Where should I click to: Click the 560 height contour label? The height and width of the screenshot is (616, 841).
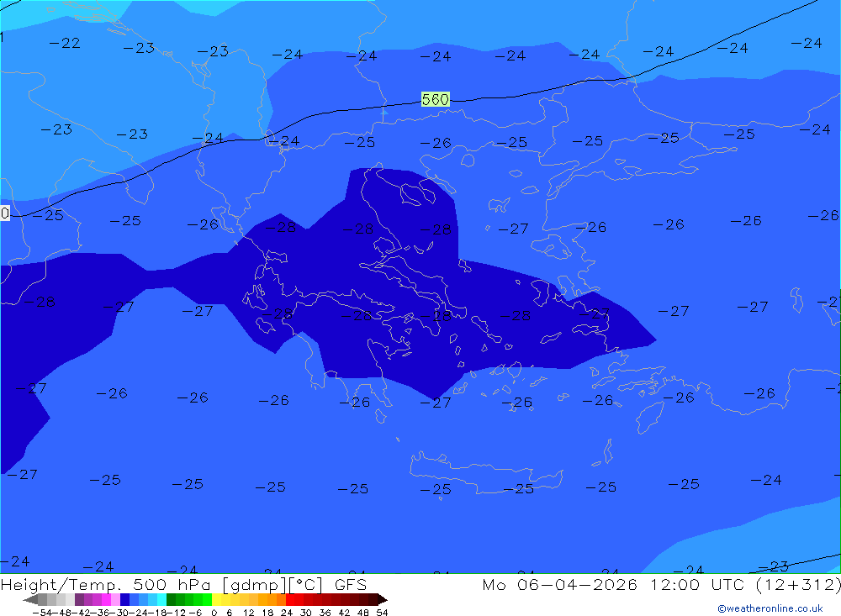[435, 99]
